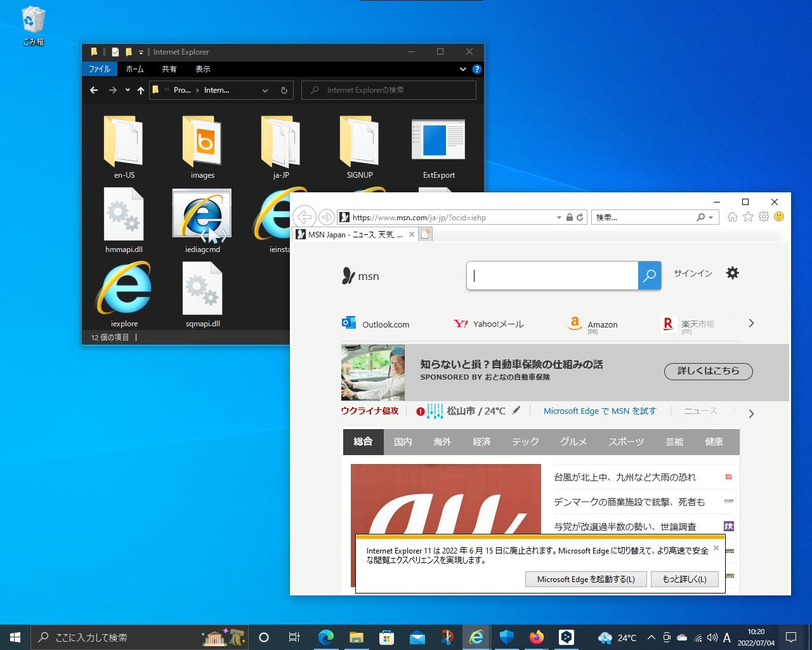This screenshot has height=650, width=812.
Task: Open the search box dropdown arrow
Action: click(709, 217)
